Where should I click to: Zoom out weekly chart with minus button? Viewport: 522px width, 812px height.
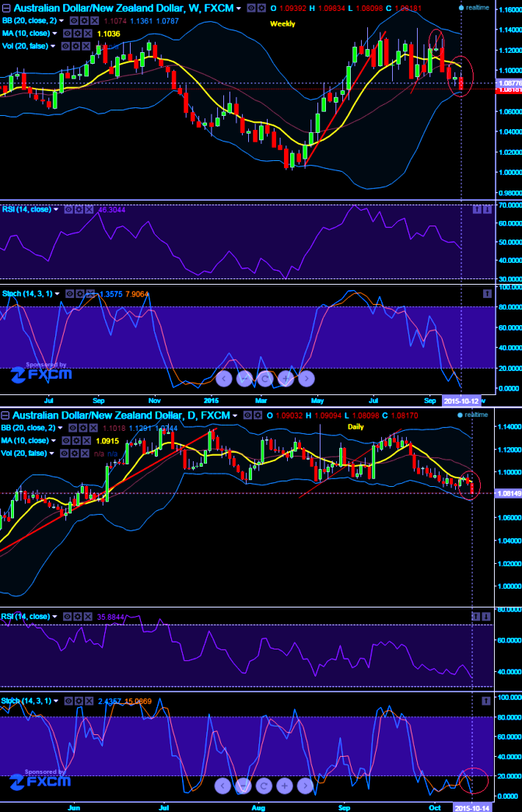click(244, 379)
